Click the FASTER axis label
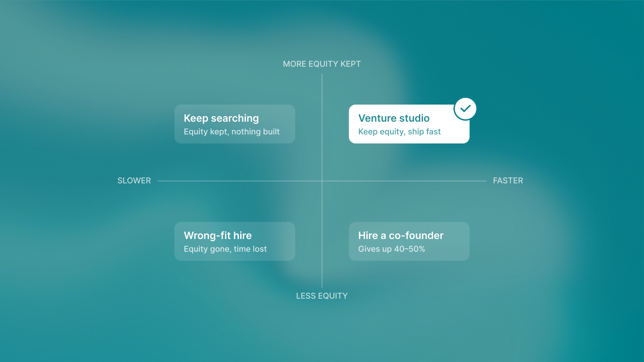The width and height of the screenshot is (644, 362). point(508,181)
